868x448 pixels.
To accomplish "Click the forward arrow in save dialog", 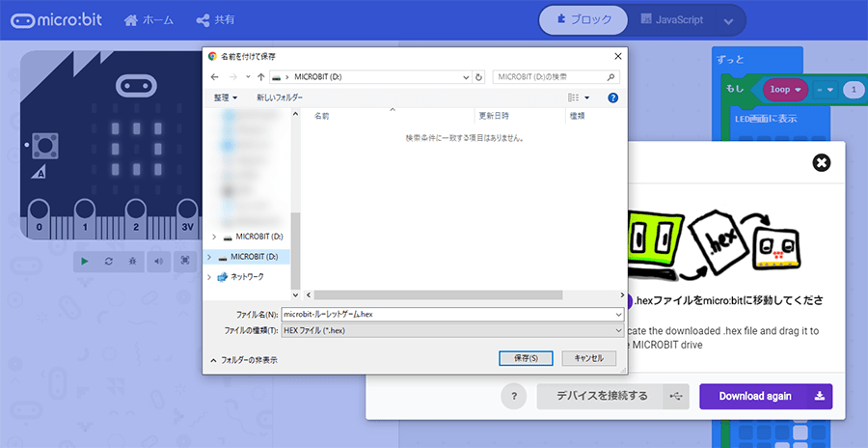I will 233,77.
